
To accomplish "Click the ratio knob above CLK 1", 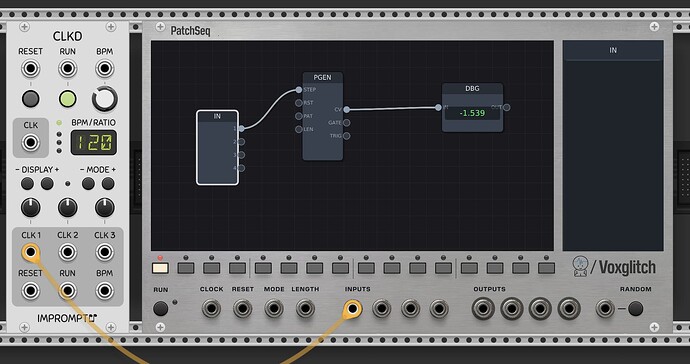I will 30,208.
